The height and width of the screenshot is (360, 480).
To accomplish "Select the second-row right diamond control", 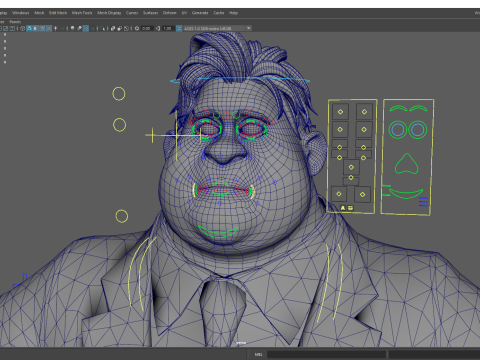I will click(364, 129).
